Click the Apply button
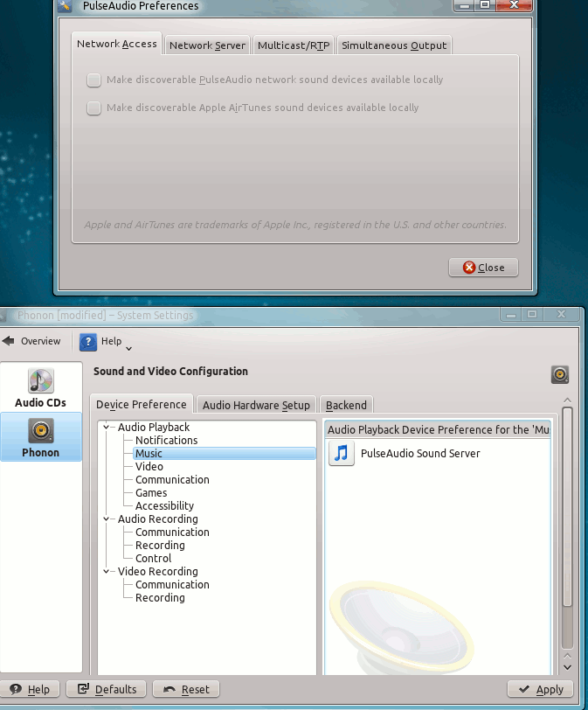This screenshot has width=588, height=710. [x=540, y=689]
